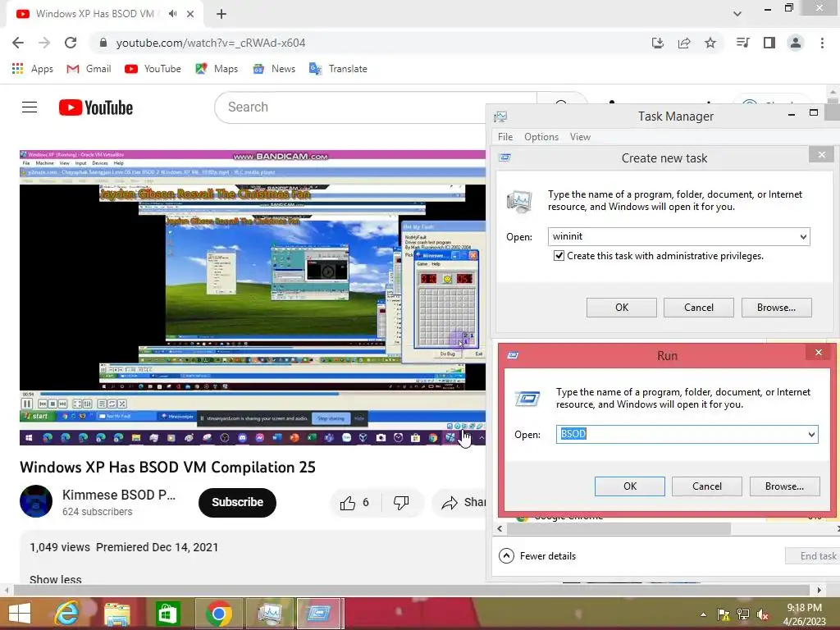This screenshot has width=840, height=630.
Task: Click OK in the Run dialog
Action: coord(630,486)
